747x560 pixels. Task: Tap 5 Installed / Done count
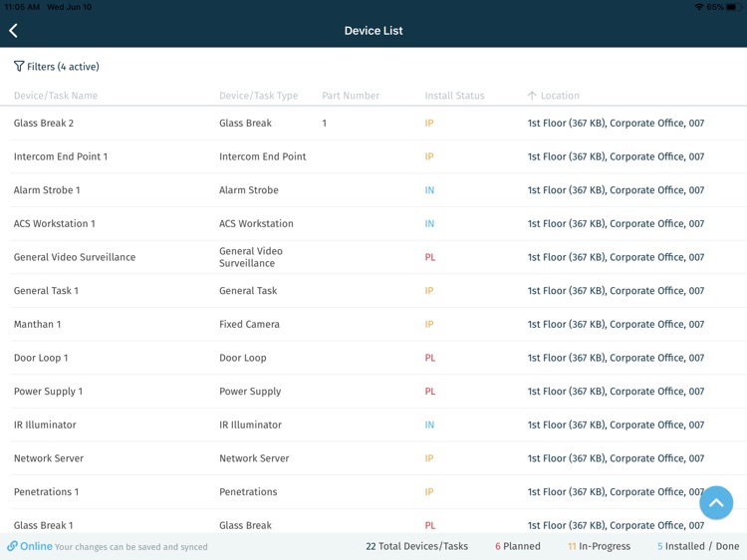[x=698, y=546]
